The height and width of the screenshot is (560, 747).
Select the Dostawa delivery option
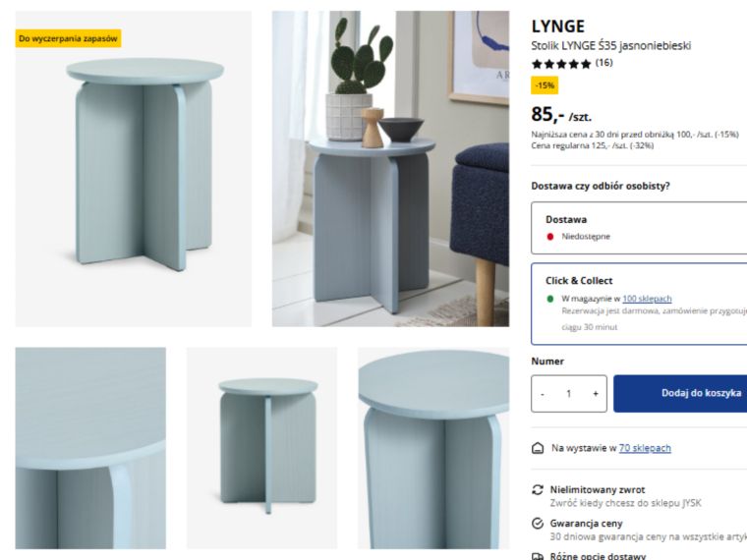639,228
